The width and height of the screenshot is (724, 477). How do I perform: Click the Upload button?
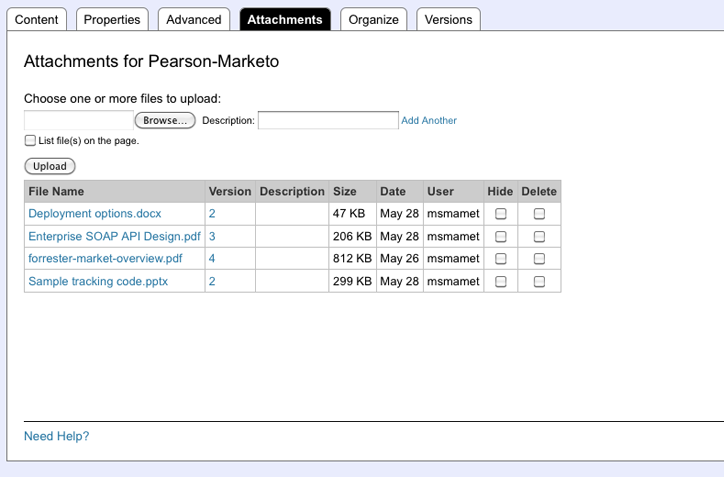pyautogui.click(x=49, y=166)
